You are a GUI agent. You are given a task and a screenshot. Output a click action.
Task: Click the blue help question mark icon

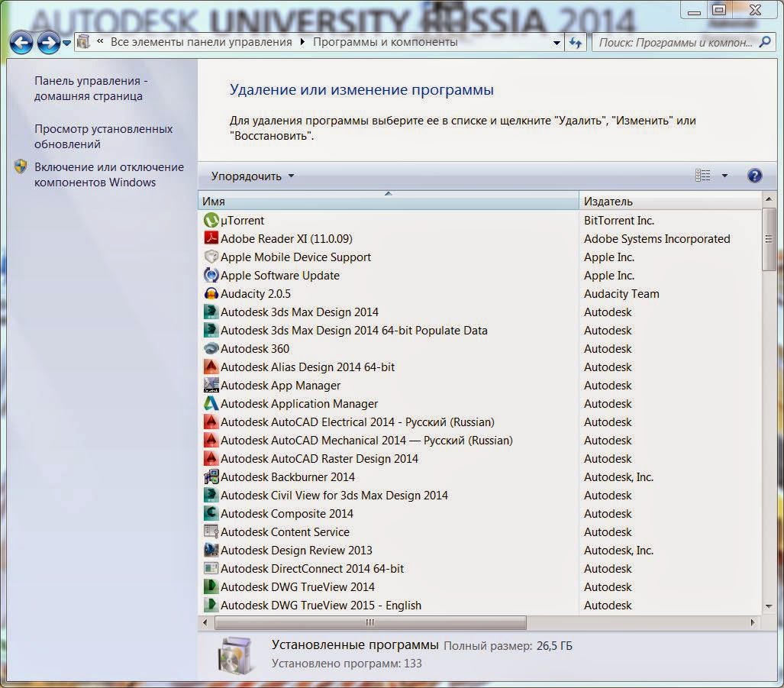[x=754, y=176]
